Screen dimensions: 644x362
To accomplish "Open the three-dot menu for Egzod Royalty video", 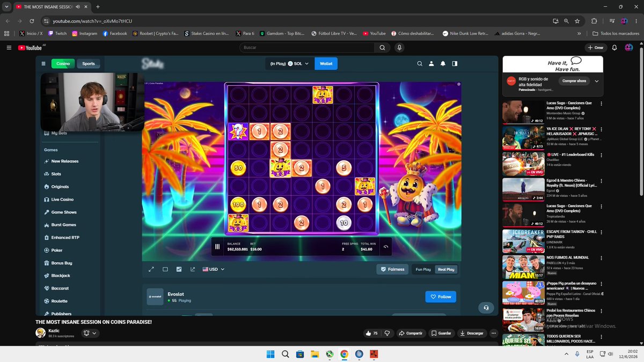I will click(x=601, y=181).
